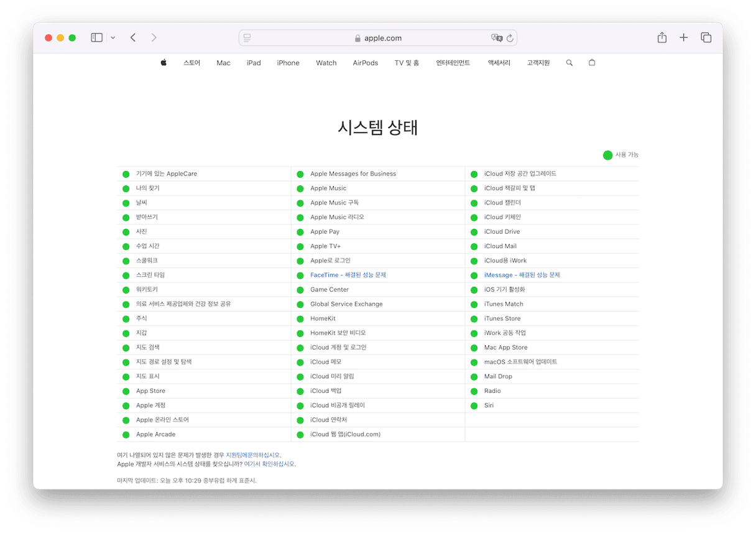This screenshot has width=756, height=533.
Task: Go forward with the forward arrow
Action: pos(154,38)
